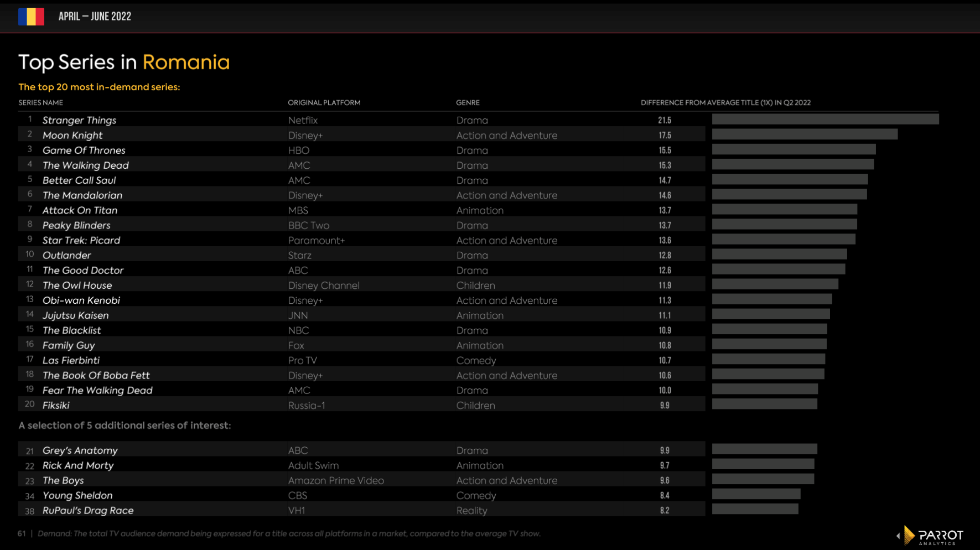Click the Starz platform cell

pos(300,255)
